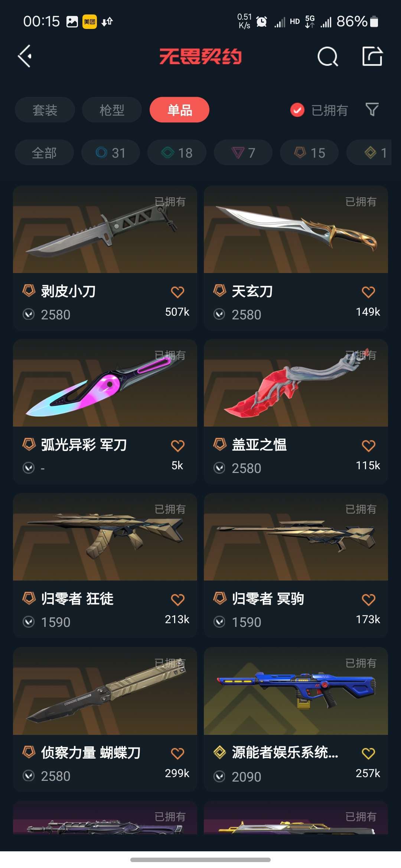The width and height of the screenshot is (401, 868).
Task: Filter by green tier 18 chip
Action: [x=177, y=152]
